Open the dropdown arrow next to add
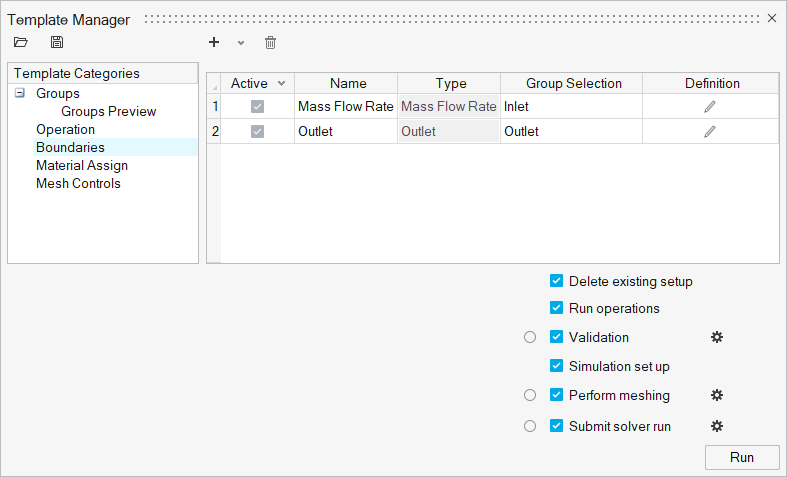The height and width of the screenshot is (477, 787). pyautogui.click(x=240, y=42)
